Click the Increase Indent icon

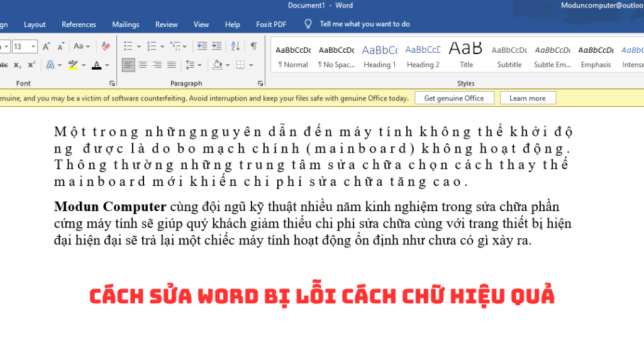(216, 46)
